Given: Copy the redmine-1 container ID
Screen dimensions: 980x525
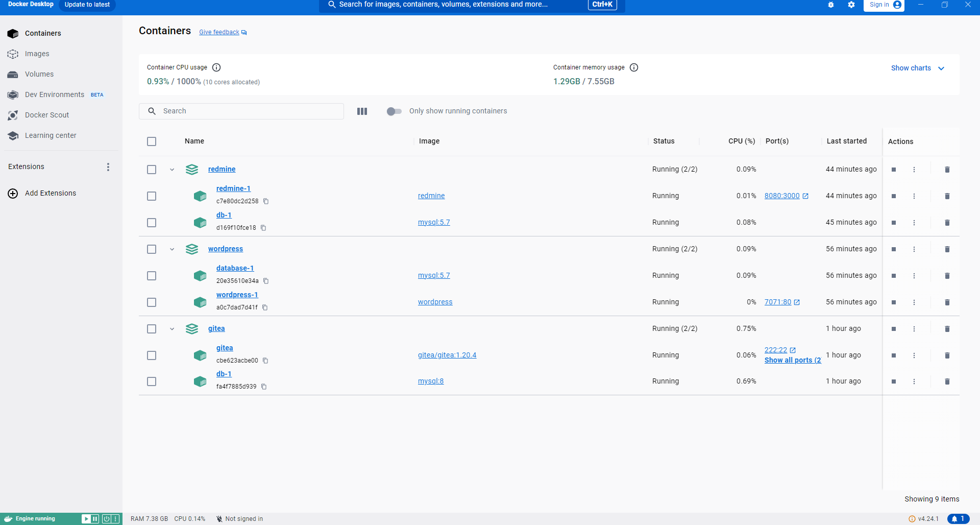Looking at the screenshot, I should 266,201.
